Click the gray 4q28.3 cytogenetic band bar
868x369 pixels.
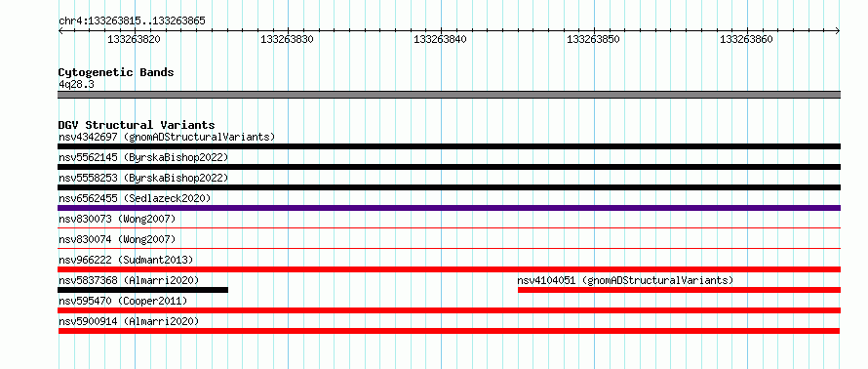coord(449,95)
